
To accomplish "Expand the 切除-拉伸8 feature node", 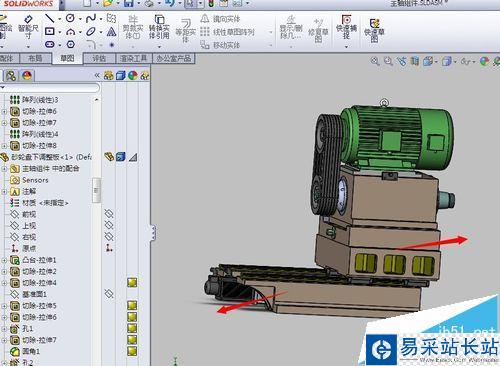I will click(4, 146).
